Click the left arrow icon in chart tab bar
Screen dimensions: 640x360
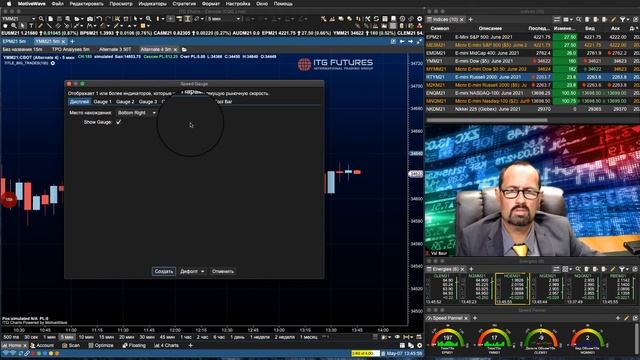[x=402, y=41]
